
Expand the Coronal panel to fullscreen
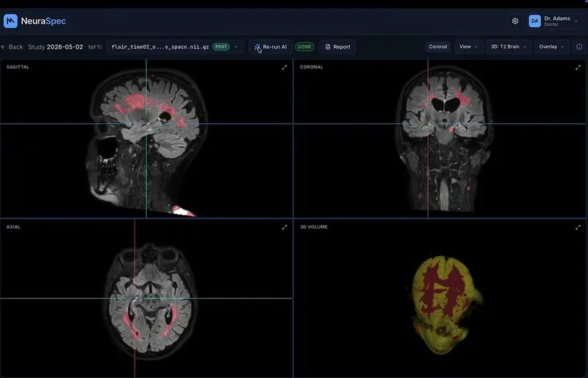pyautogui.click(x=578, y=67)
